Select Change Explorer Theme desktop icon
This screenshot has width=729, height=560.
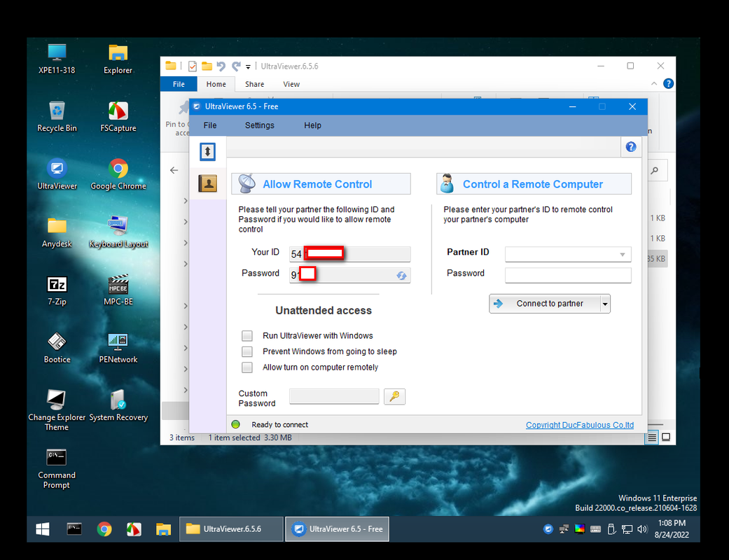tap(57, 410)
